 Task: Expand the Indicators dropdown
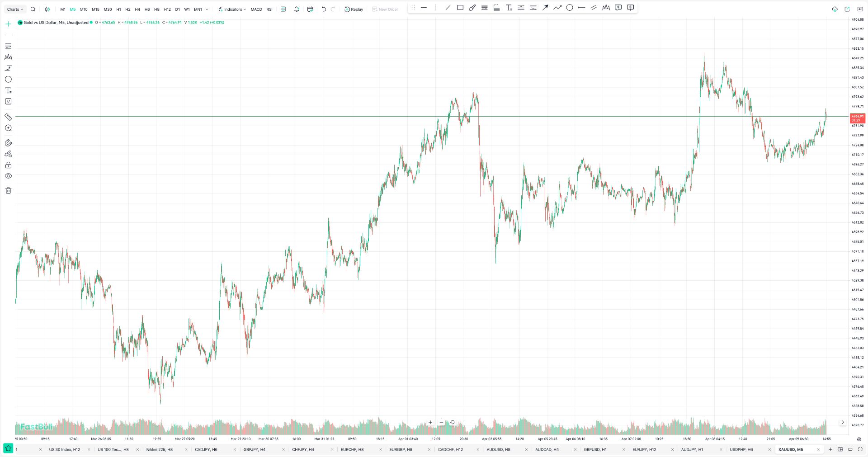[232, 9]
